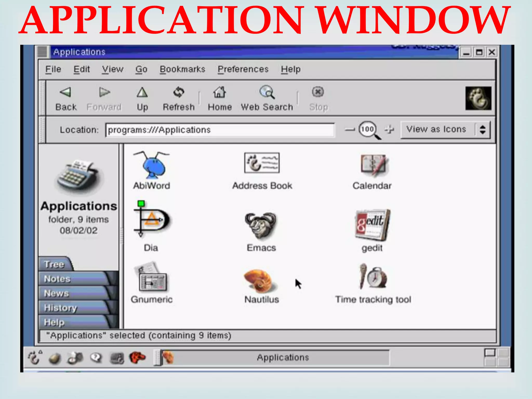
Task: Open the Bookmarks menu
Action: (x=182, y=69)
